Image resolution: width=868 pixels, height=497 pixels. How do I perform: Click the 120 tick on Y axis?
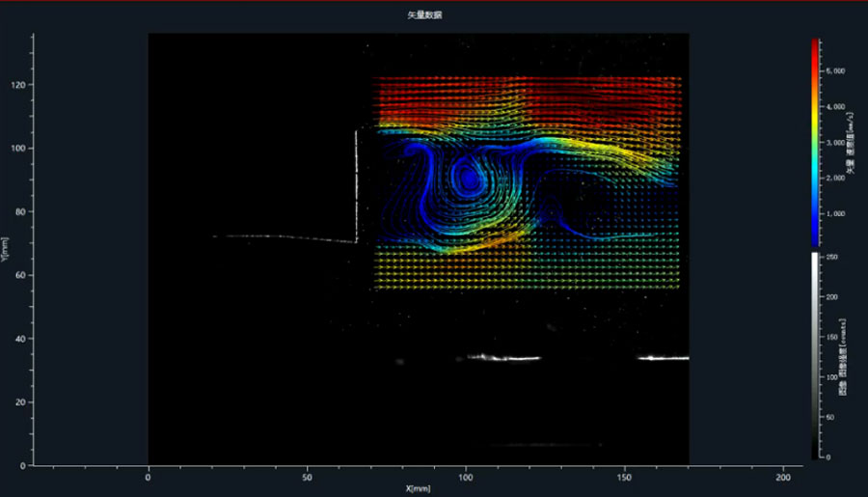pyautogui.click(x=20, y=85)
